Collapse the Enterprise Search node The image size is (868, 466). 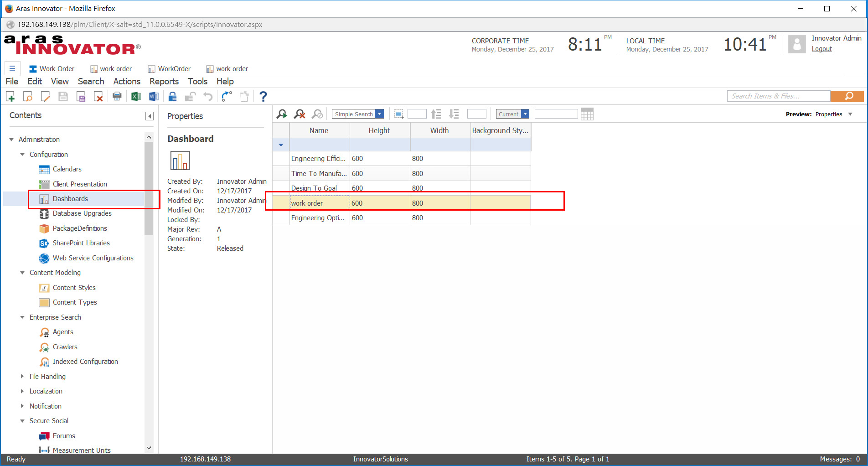[x=22, y=317]
